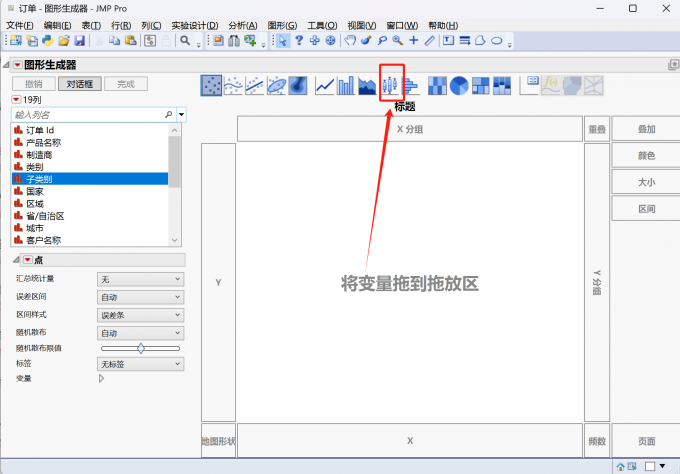Screen dimensions: 680x474
Task: Open the column search options dropdown arrow
Action: click(181, 115)
